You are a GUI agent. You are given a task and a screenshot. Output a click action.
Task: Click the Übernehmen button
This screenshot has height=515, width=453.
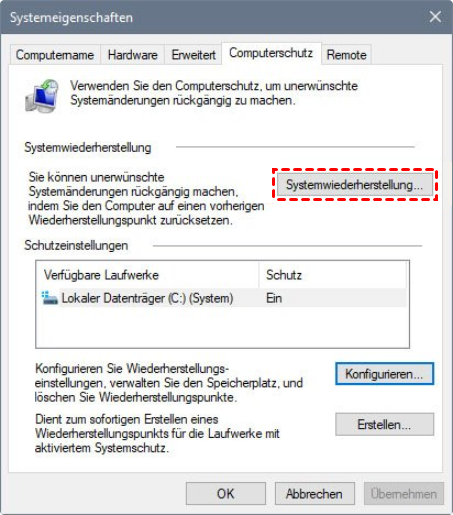[x=404, y=493]
